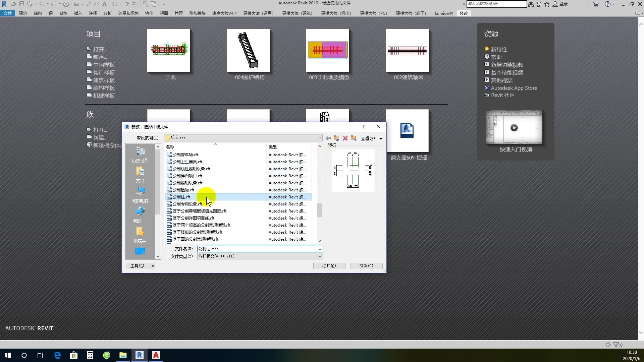Open Windows Start menu

8,355
